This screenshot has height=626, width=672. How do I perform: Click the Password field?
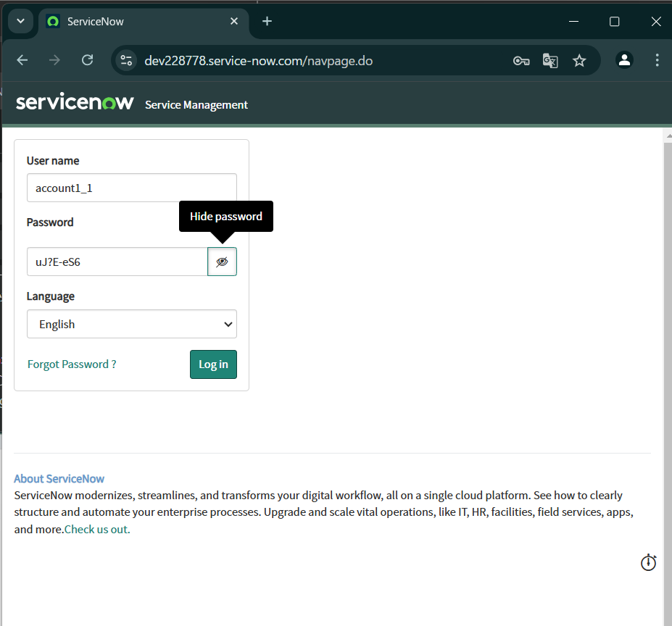coord(117,262)
